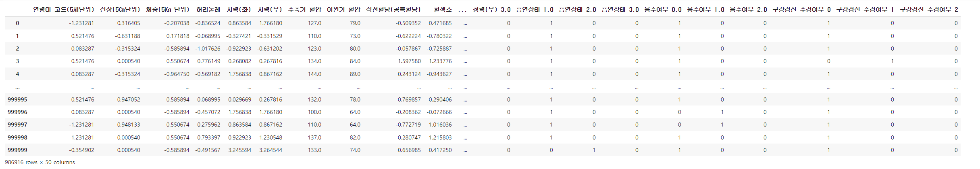
Task: Click value -0.057867 in row 2
Action: tap(408, 49)
